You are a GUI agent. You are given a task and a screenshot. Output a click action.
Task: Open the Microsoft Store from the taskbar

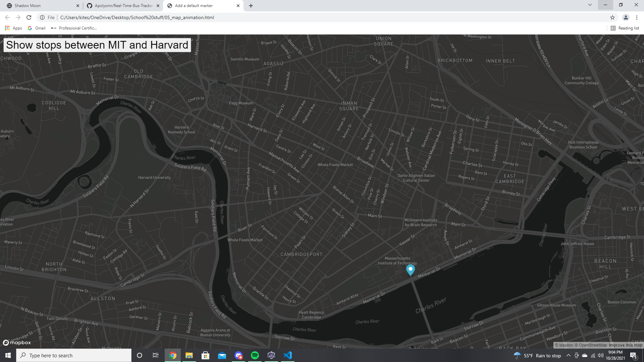(206, 355)
